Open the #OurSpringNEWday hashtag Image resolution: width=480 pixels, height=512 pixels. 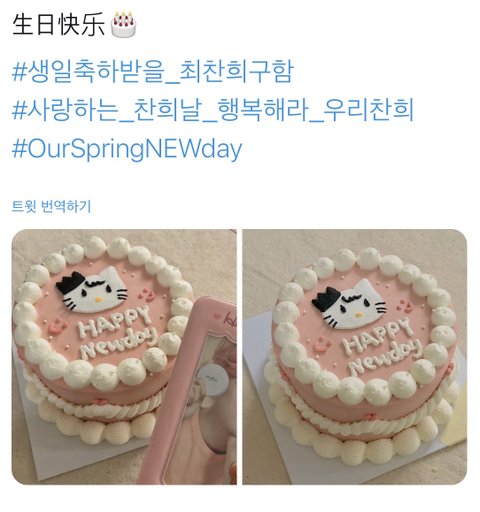(x=127, y=149)
